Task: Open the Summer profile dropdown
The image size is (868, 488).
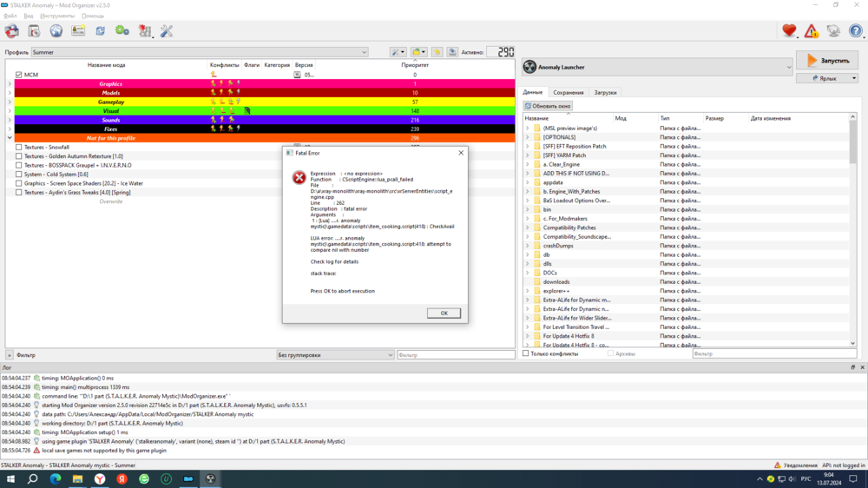Action: (x=200, y=52)
